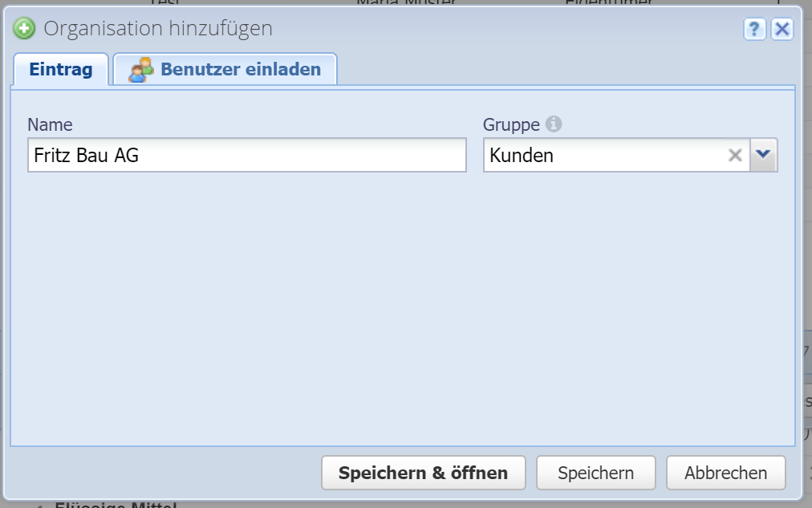Open the Benutzer einladen tab
The image size is (812, 508).
(x=240, y=69)
